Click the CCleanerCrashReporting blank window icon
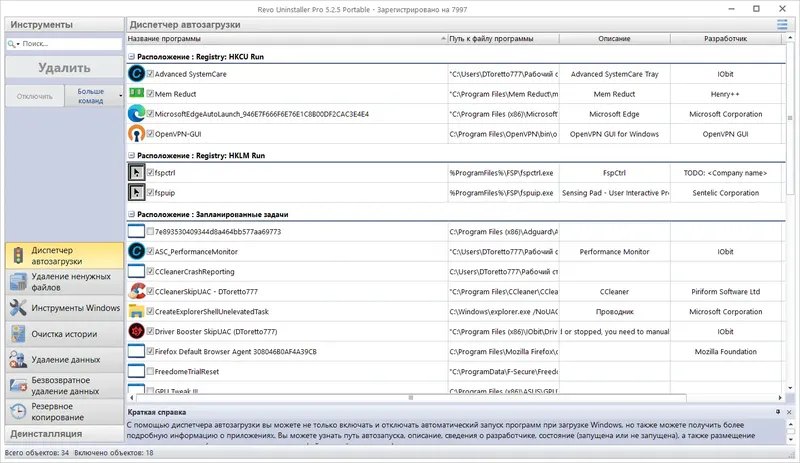 click(136, 271)
